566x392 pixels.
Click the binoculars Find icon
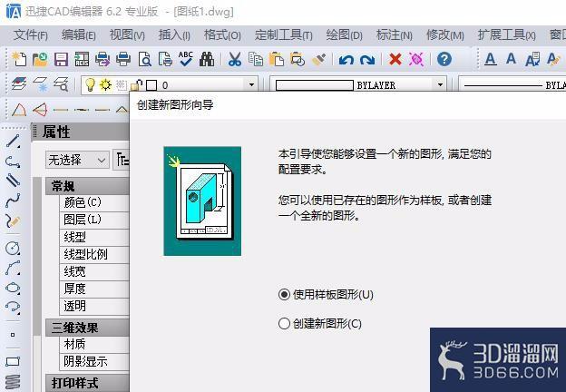207,59
